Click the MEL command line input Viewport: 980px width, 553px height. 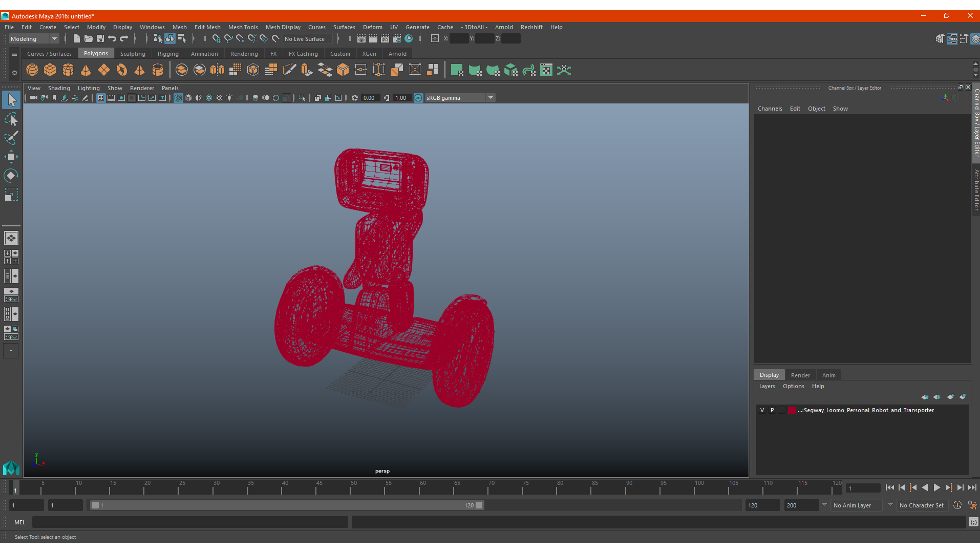pos(190,522)
